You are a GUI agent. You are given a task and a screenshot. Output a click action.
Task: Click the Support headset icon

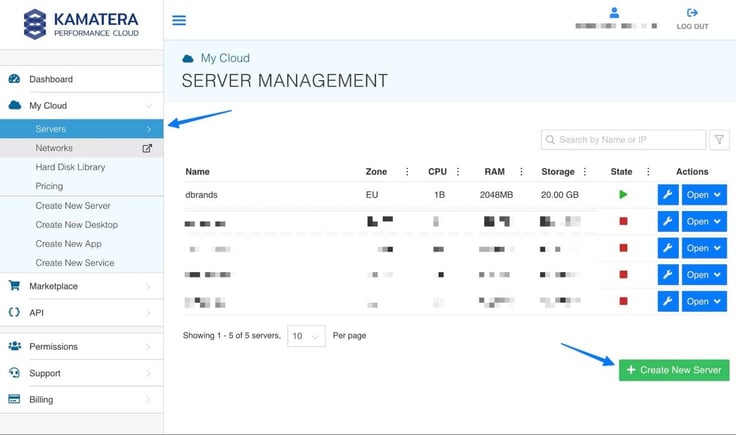[x=15, y=373]
